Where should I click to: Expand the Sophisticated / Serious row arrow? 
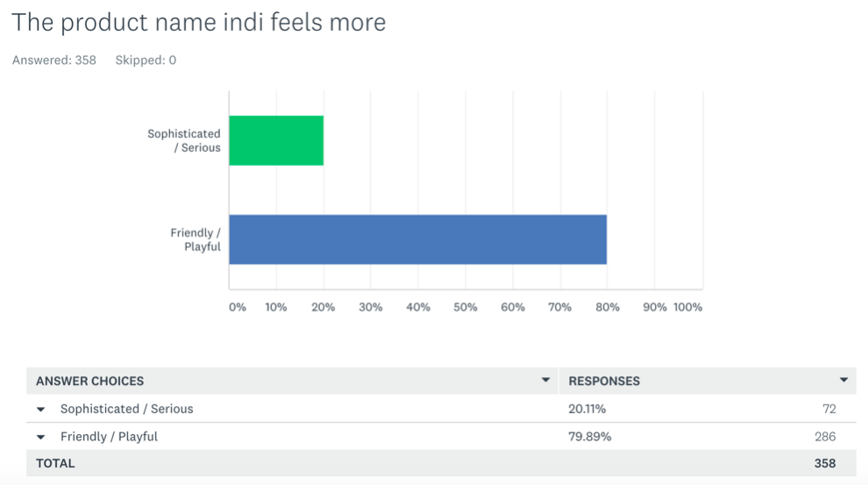(41, 410)
